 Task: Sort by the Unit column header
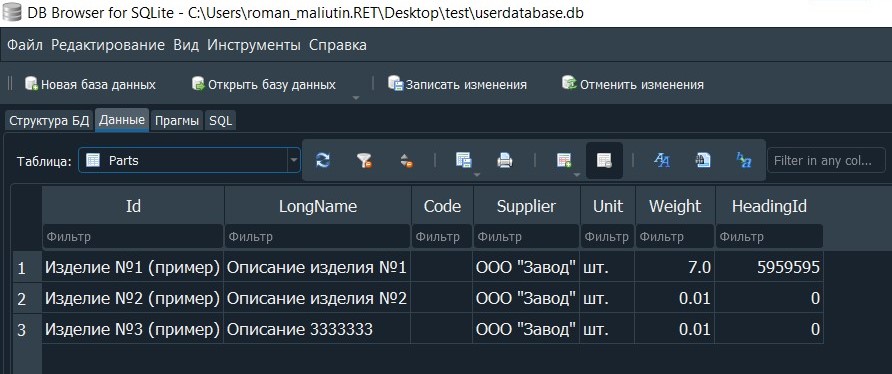click(608, 206)
